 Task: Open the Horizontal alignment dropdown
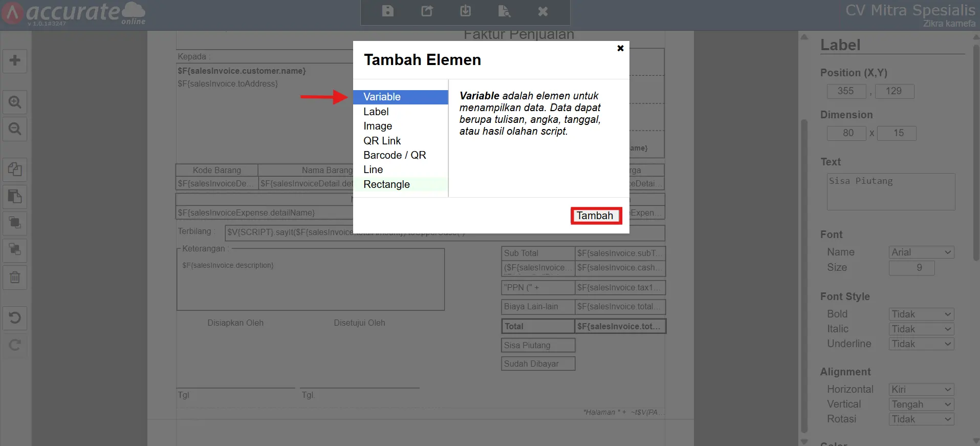921,390
